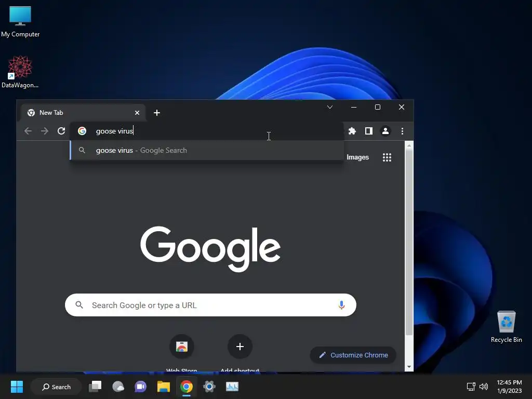Click the volume speaker icon in tray
The height and width of the screenshot is (399, 532).
coord(484,387)
